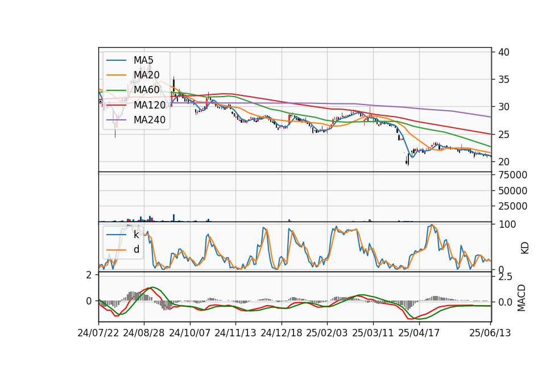
Task: Click the d legend label in KD panel
Action: [136, 249]
